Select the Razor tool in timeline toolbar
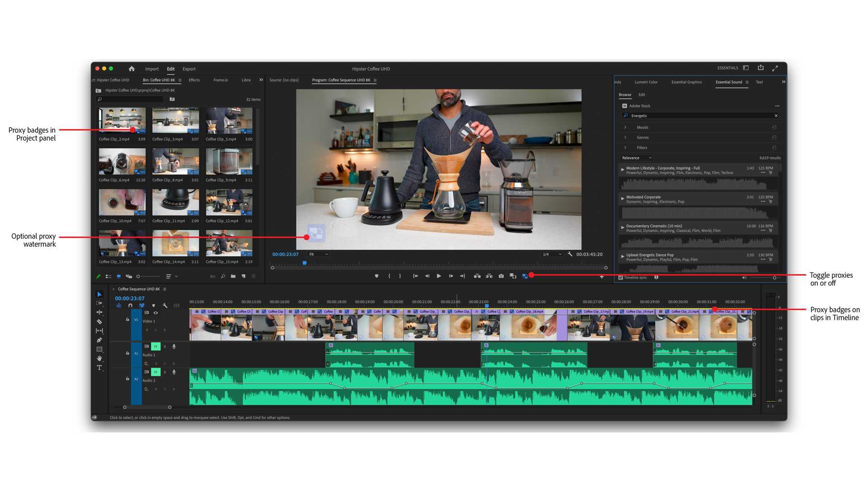Image resolution: width=868 pixels, height=488 pixels. [99, 322]
